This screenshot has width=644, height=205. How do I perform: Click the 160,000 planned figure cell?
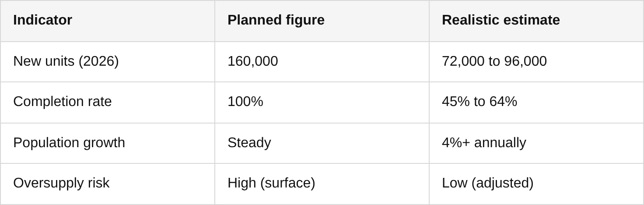[x=252, y=61]
